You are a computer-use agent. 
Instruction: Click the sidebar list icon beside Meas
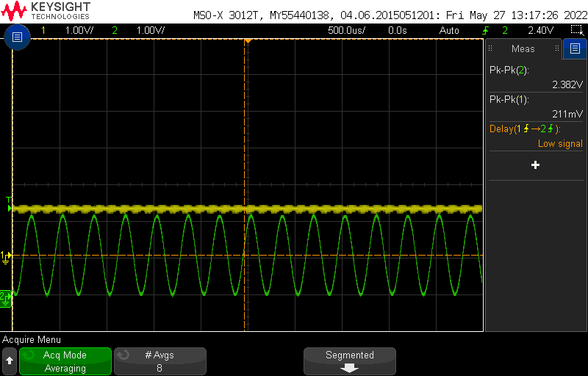point(575,49)
